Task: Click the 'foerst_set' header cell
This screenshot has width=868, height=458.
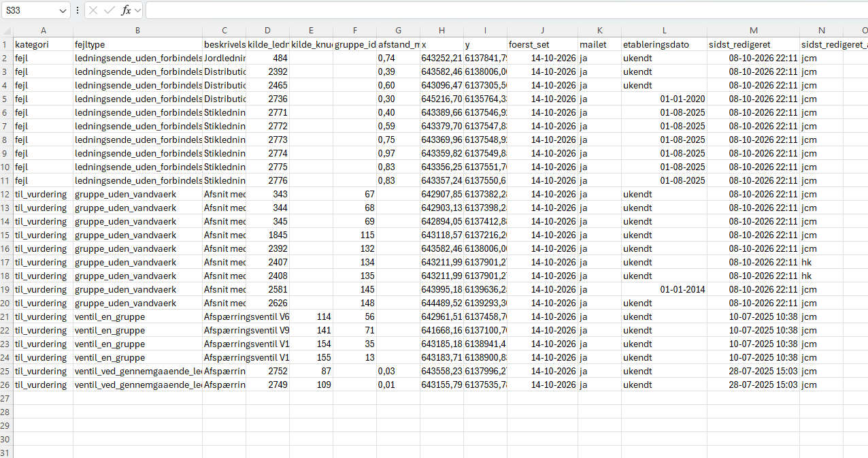Action: 542,44
